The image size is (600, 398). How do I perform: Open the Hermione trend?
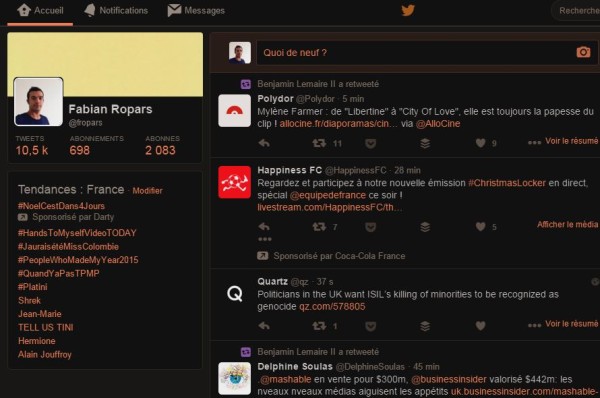37,341
